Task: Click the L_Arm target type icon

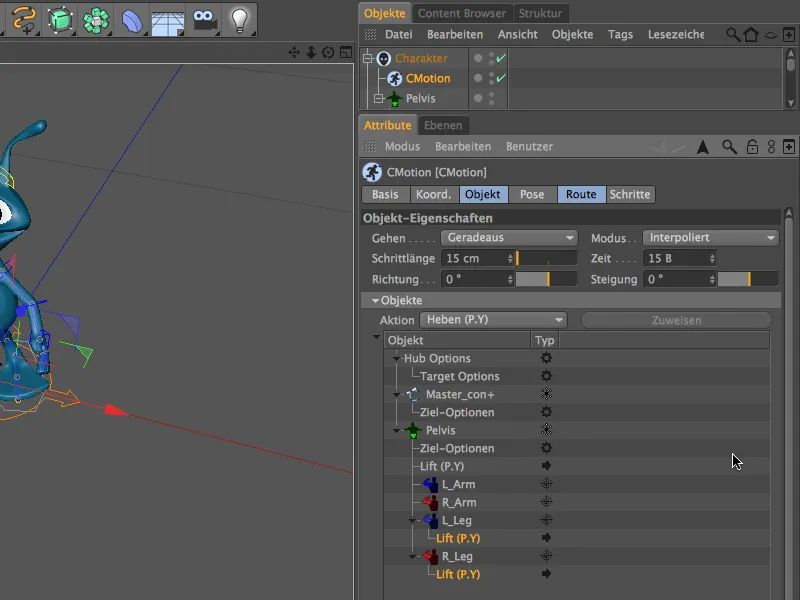Action: (546, 484)
